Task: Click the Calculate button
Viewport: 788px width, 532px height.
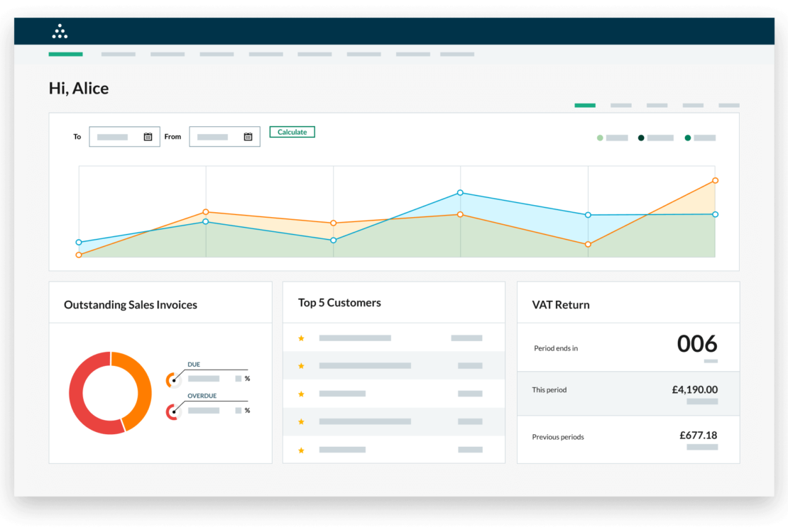Action: [292, 132]
